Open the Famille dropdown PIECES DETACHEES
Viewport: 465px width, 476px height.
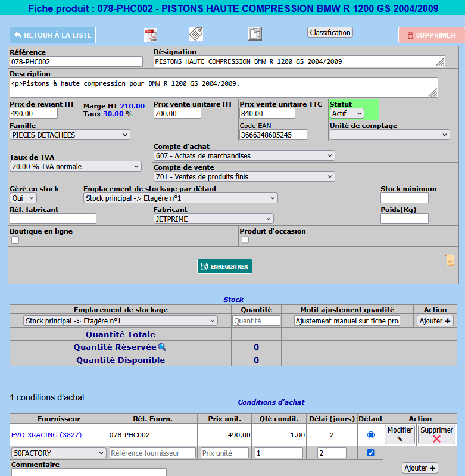[70, 135]
